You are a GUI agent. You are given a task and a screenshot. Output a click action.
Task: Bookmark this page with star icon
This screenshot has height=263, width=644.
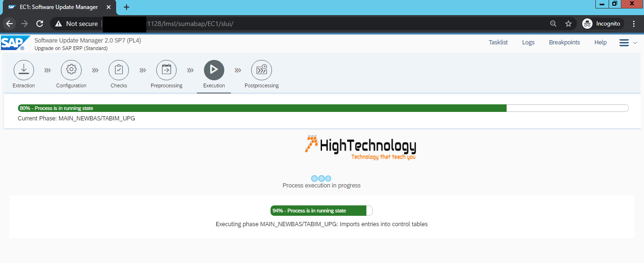(568, 24)
